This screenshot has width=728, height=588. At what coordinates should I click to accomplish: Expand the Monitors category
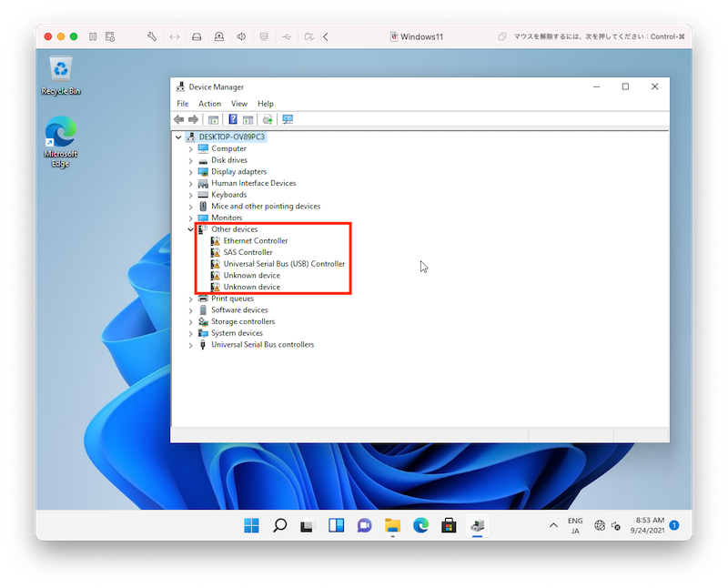pos(190,218)
